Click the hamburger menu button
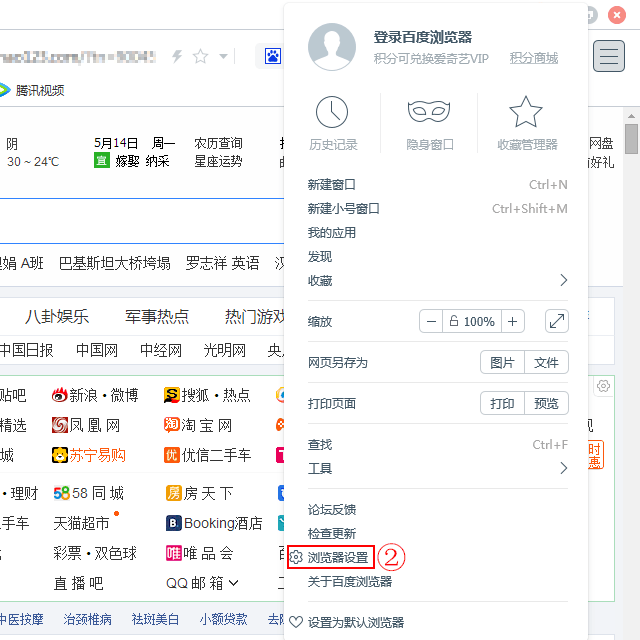The image size is (640, 640). coord(609,56)
